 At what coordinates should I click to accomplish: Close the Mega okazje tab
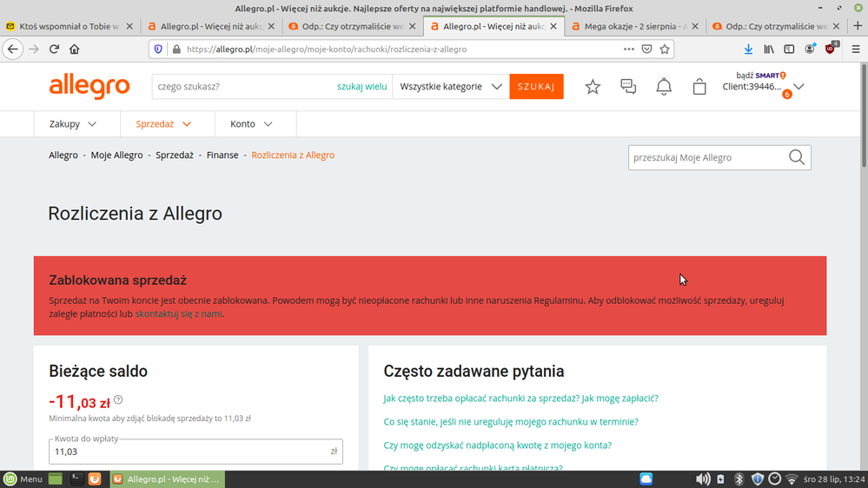(x=695, y=26)
